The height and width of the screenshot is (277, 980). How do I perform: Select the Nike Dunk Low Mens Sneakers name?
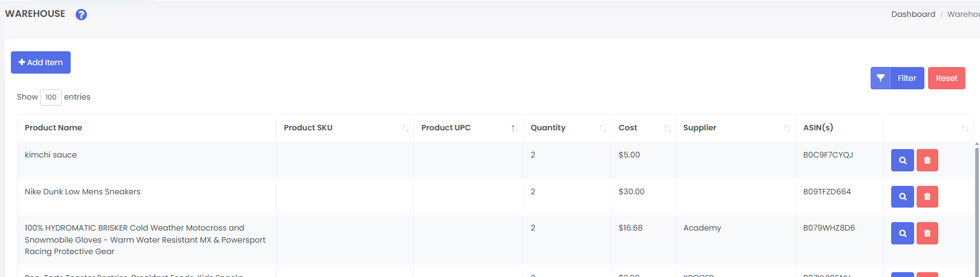(x=82, y=192)
